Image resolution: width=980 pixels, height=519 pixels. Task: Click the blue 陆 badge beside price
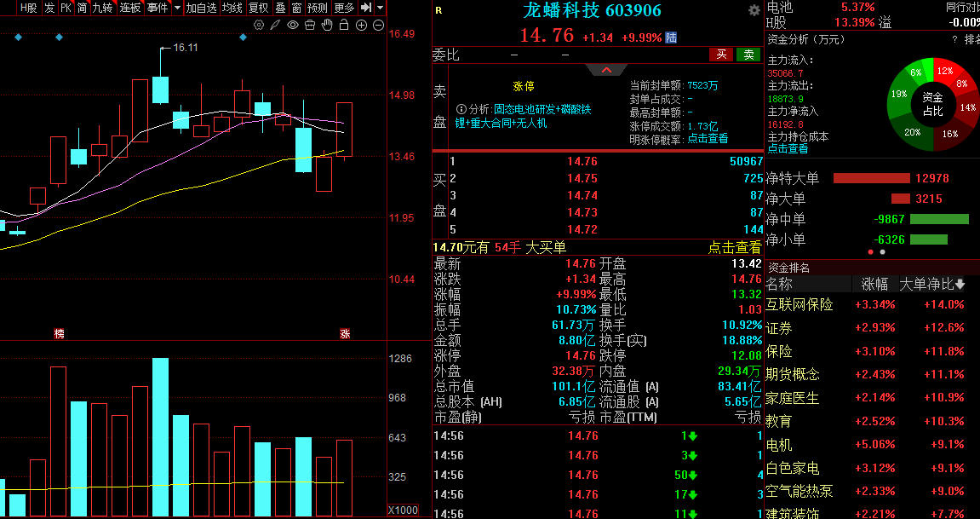pos(671,37)
